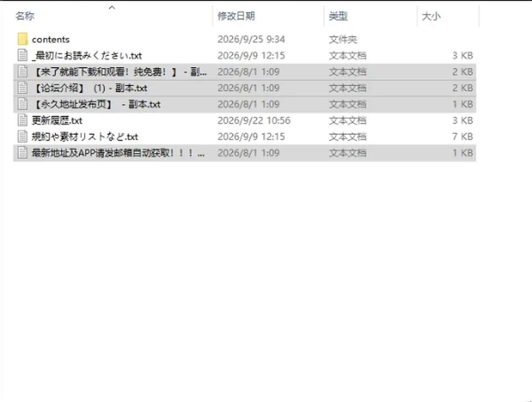The image size is (532, 402).
Task: Toggle sort direction arrow above 名称 column
Action: point(111,7)
